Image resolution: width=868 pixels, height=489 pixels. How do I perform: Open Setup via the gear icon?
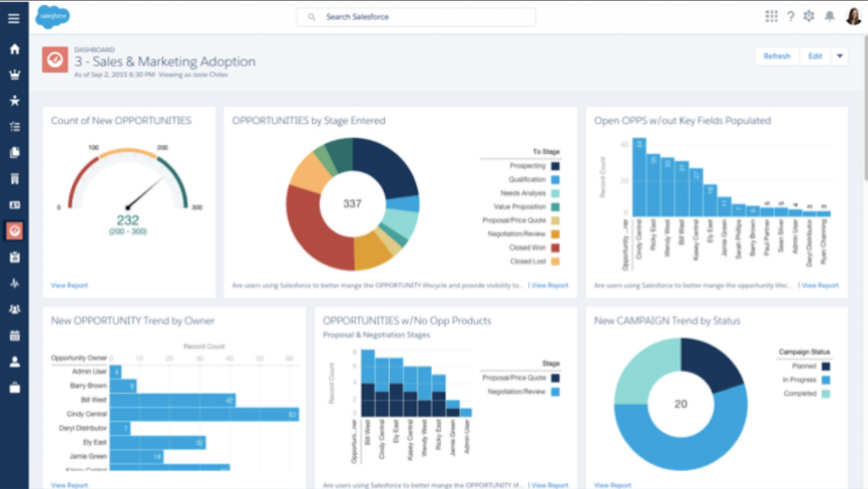pyautogui.click(x=810, y=15)
